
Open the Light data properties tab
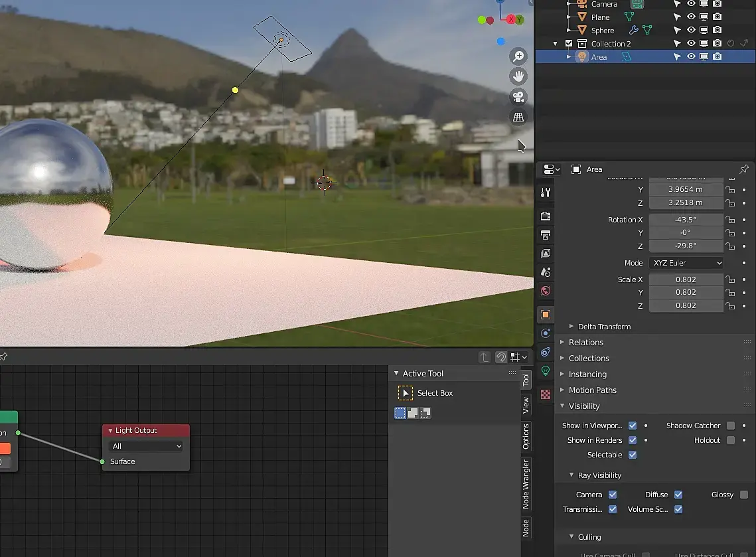[x=546, y=371]
